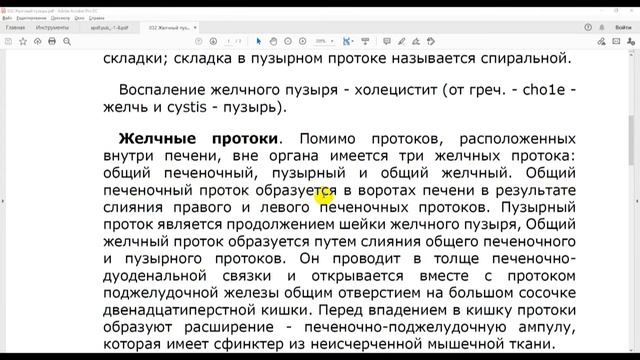The image size is (640, 360).
Task: Select the 032 Желчный пузырь document tab
Action: pyautogui.click(x=169, y=28)
